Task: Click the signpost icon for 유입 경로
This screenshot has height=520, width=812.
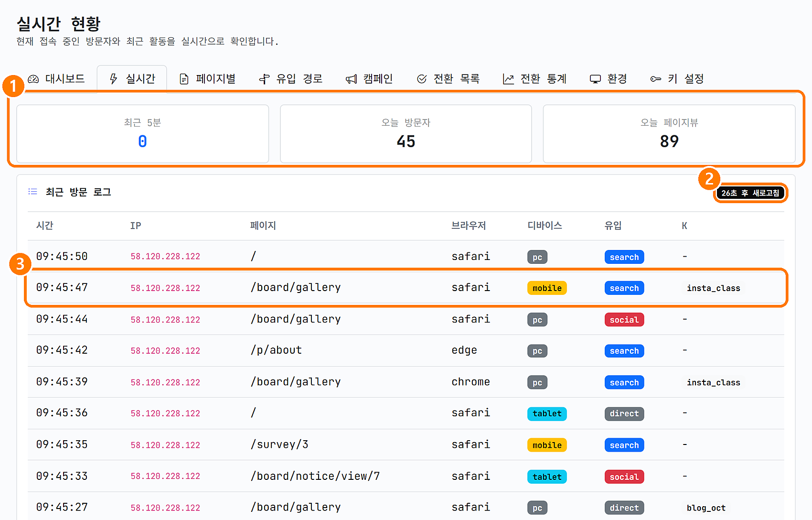Action: coord(264,79)
